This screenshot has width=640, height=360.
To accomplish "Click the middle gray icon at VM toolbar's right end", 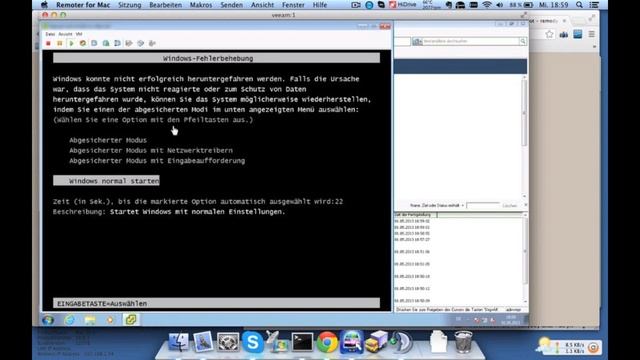I will click(x=140, y=43).
